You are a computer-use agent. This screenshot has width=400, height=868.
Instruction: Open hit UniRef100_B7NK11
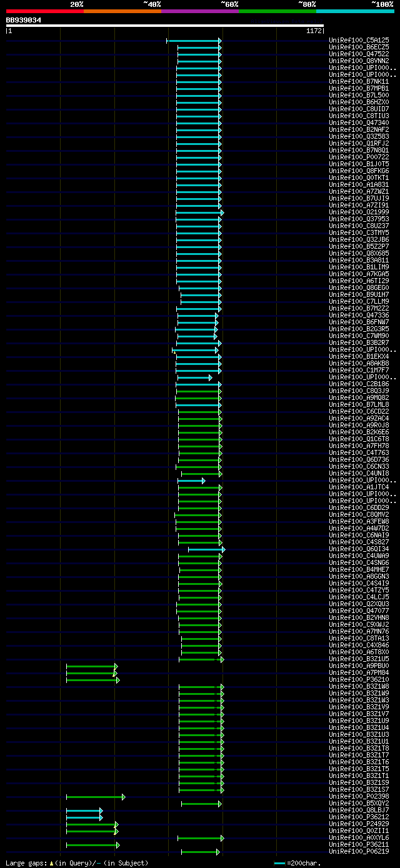[x=359, y=81]
